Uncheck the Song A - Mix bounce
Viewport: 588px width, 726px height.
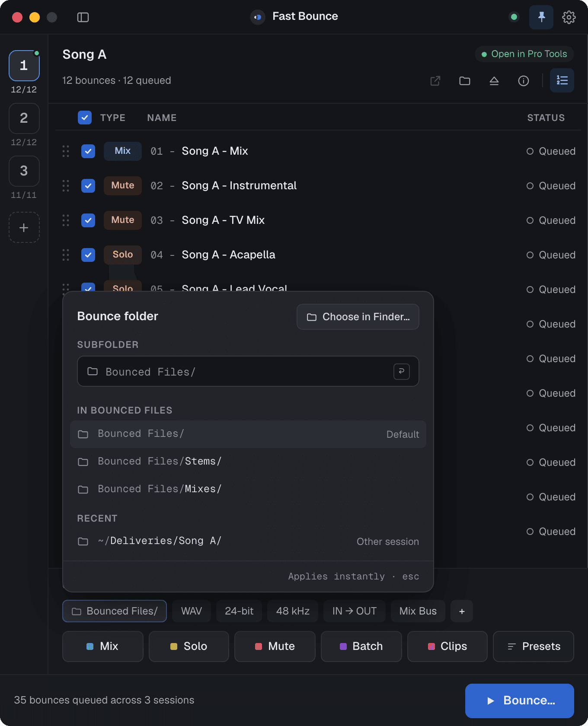coord(88,151)
